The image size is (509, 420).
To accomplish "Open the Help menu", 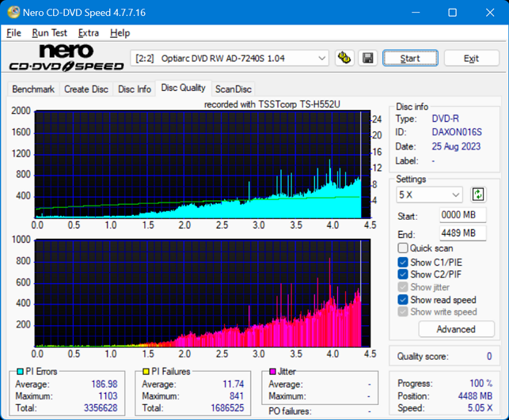I will click(120, 32).
